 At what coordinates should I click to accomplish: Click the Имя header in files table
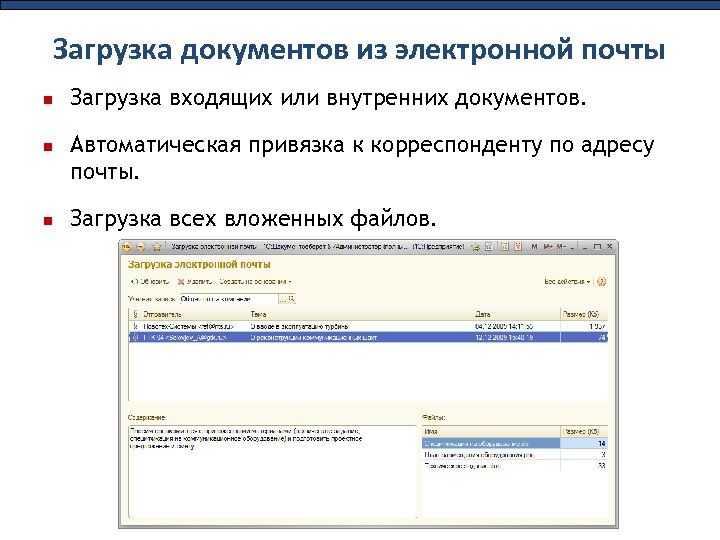tap(491, 431)
